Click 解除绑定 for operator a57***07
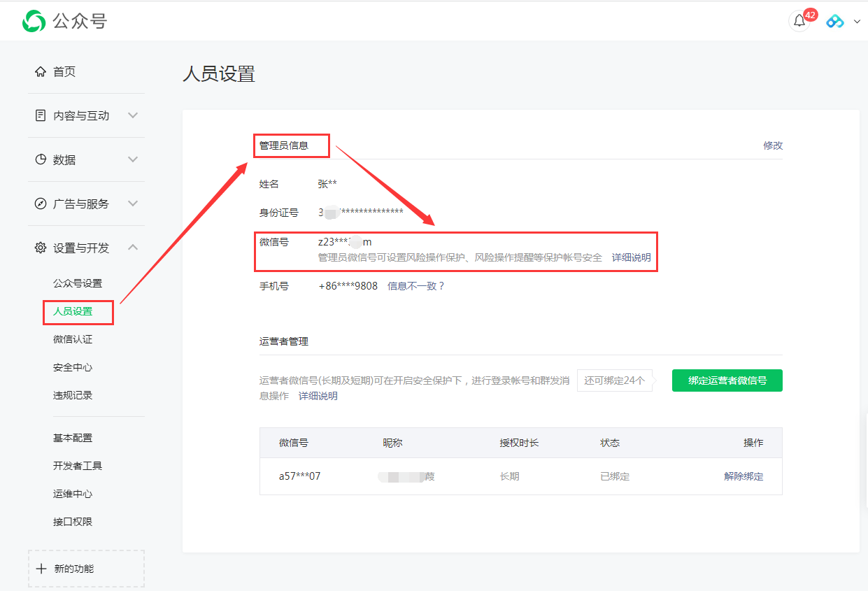Viewport: 868px width, 591px height. [744, 476]
